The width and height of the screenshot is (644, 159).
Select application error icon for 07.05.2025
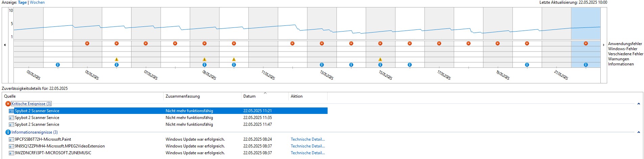146,43
